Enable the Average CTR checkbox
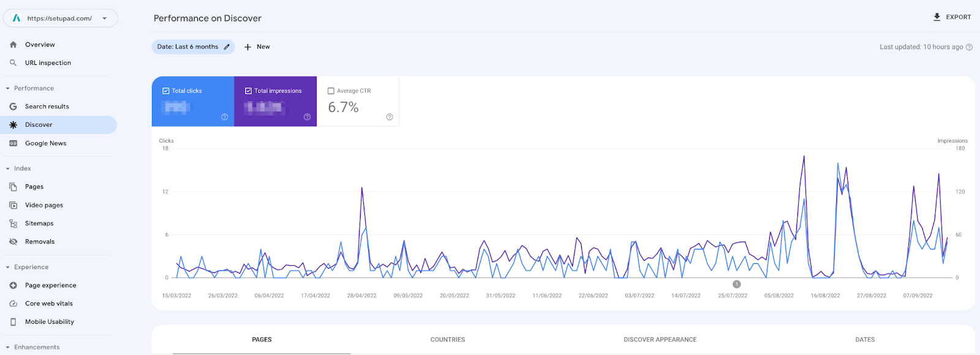This screenshot has width=980, height=355. [x=331, y=91]
